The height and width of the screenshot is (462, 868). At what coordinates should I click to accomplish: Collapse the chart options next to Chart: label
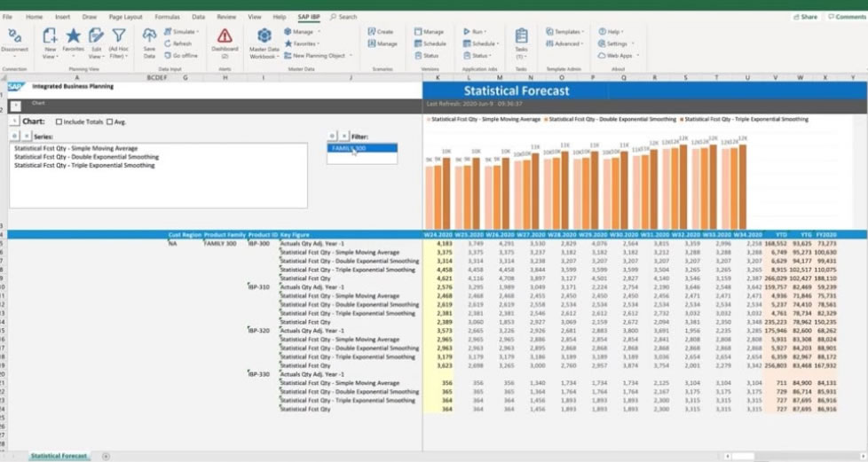pyautogui.click(x=15, y=121)
